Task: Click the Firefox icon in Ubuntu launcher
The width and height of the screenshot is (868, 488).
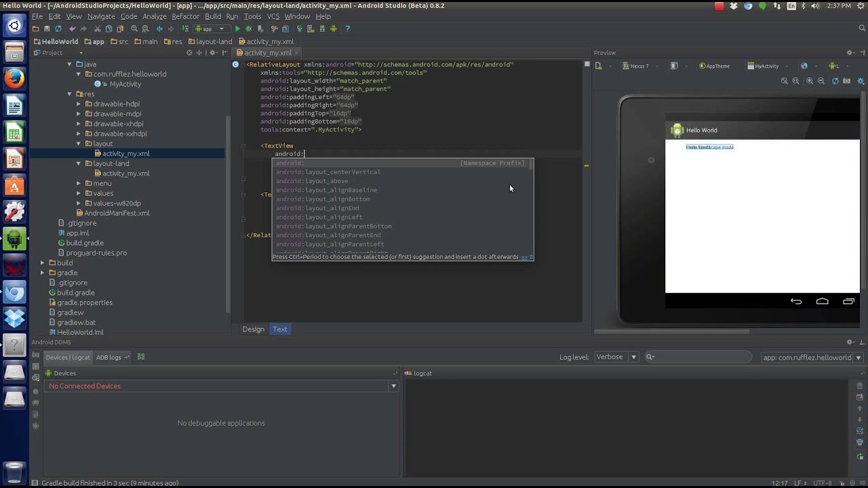Action: tap(14, 78)
